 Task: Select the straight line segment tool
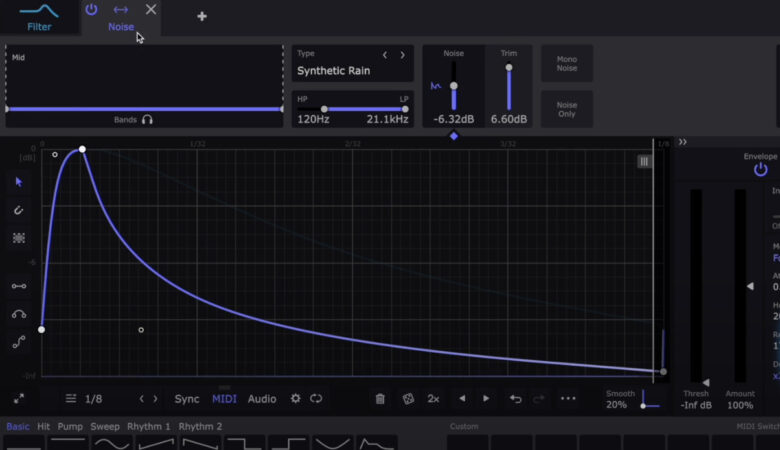[19, 286]
